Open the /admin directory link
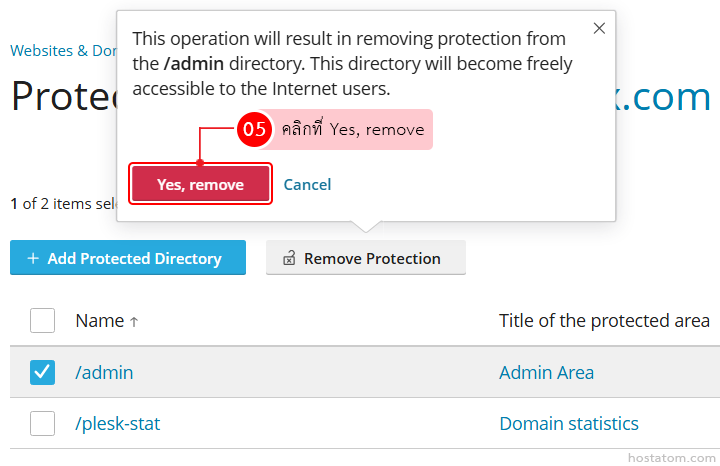 coord(104,372)
